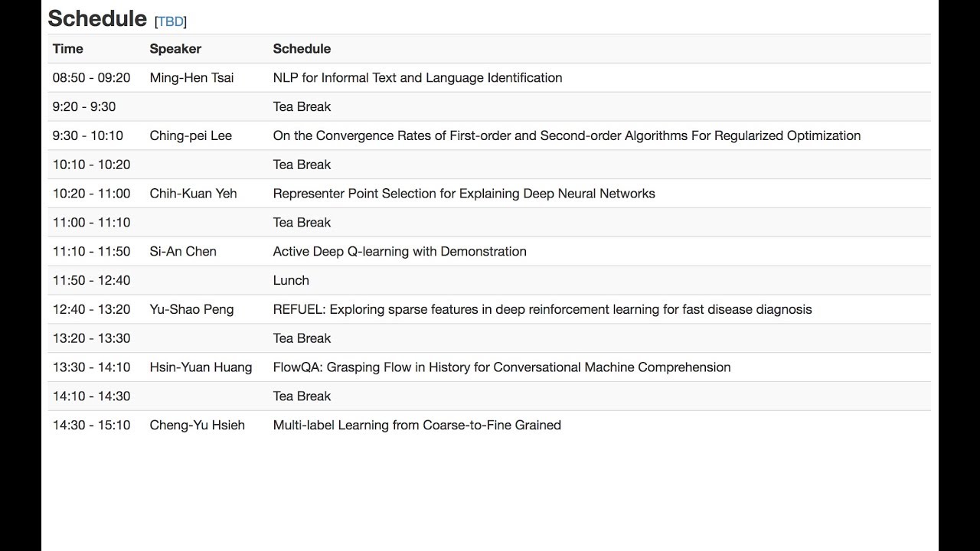Select the FlowQA talk title
The height and width of the screenshot is (551, 980).
(501, 367)
